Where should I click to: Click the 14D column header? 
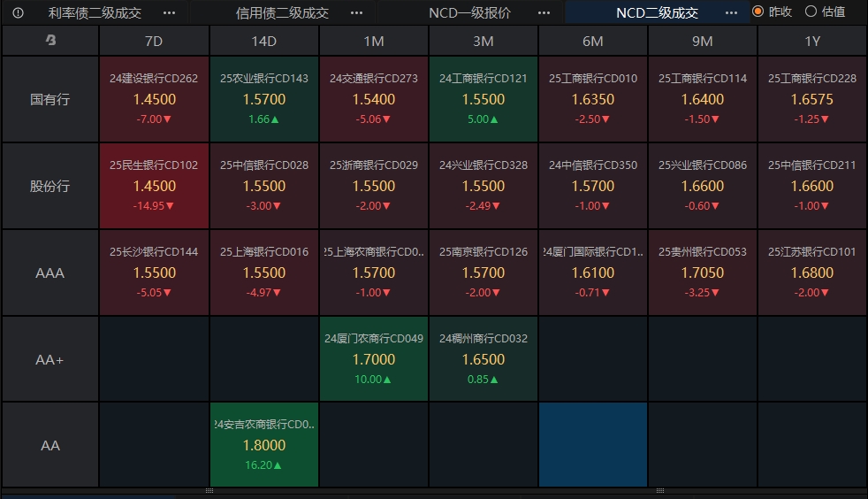[x=264, y=41]
